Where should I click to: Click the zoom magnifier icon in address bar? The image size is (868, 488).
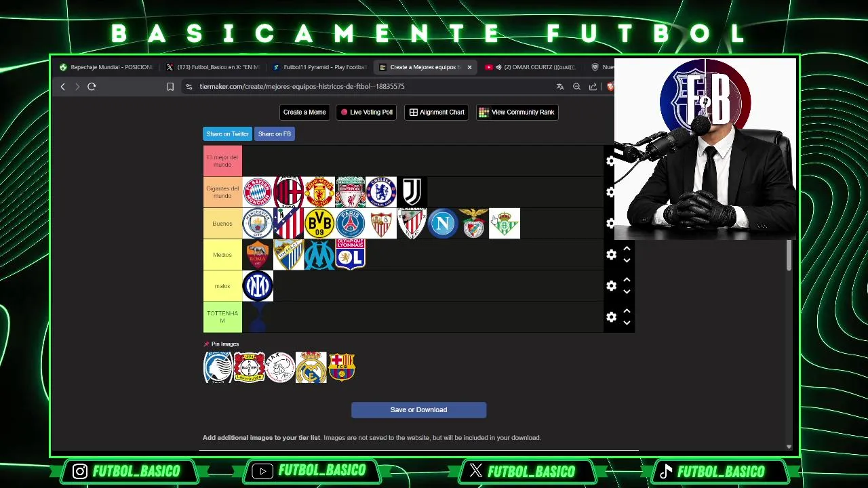click(x=576, y=87)
